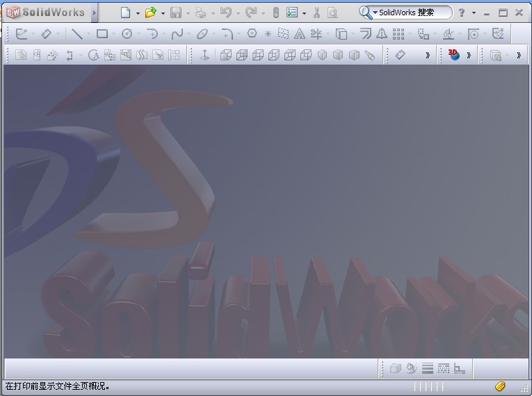Select the Smart Dimension tool in the sketch toolbar
This screenshot has width=532, height=396.
[46, 34]
